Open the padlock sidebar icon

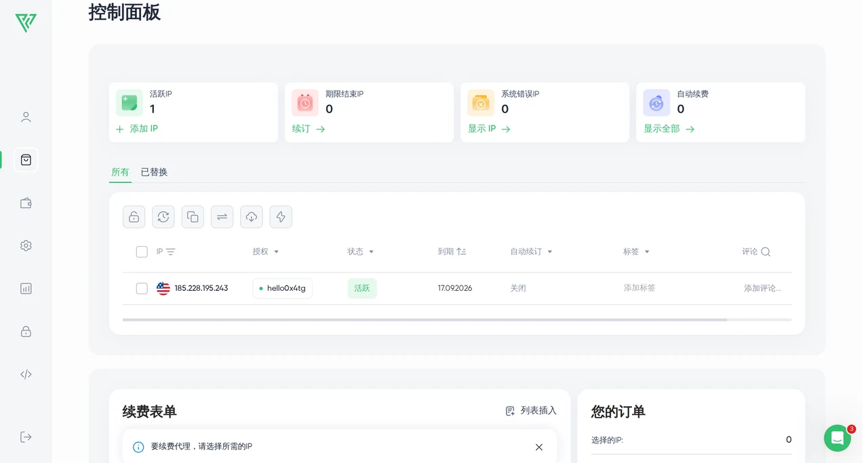(x=26, y=331)
